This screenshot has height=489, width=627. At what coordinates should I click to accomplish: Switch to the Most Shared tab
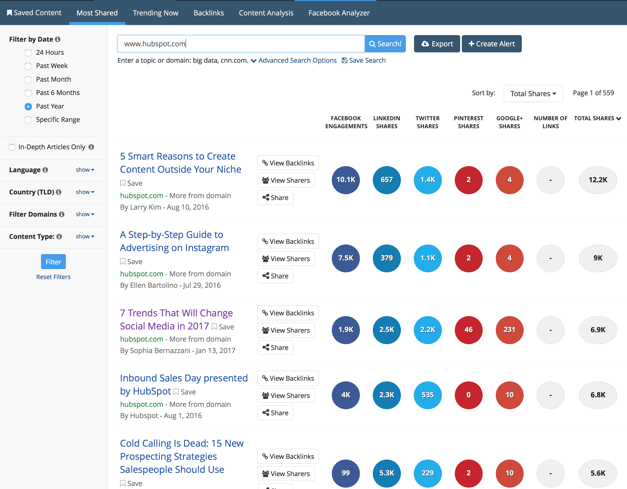point(97,13)
